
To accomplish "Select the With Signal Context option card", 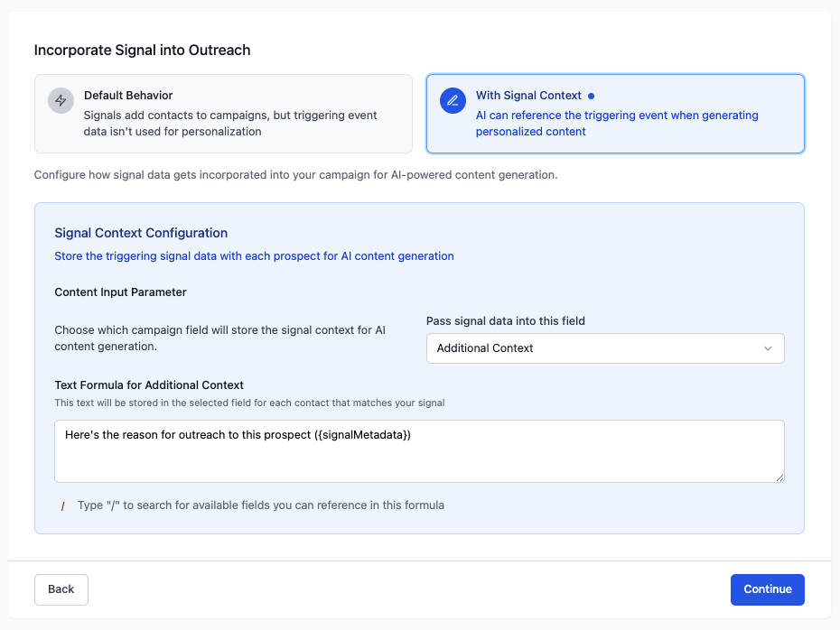I will pos(615,114).
